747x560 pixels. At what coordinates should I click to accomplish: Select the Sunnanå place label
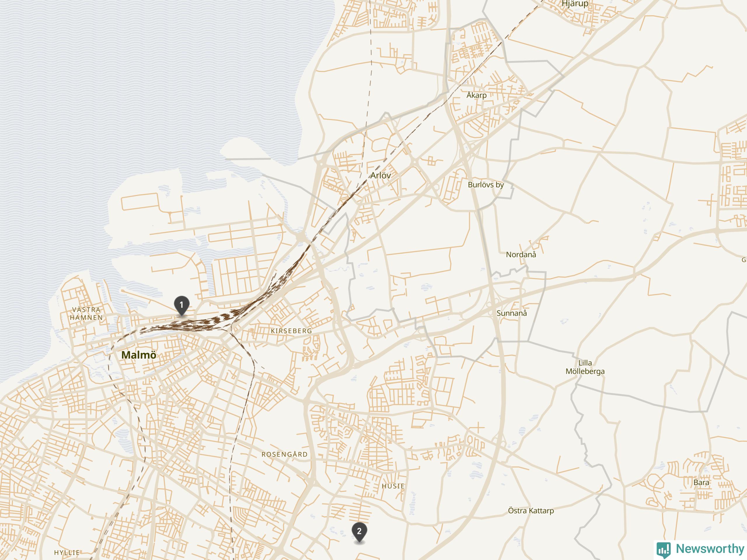pos(512,313)
